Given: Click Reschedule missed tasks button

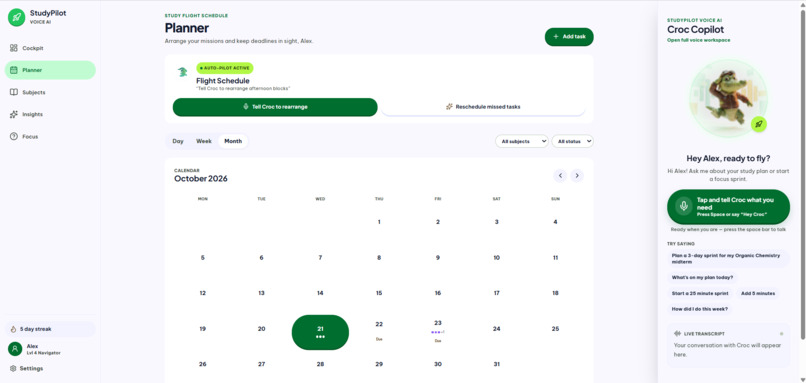Looking at the screenshot, I should point(483,107).
